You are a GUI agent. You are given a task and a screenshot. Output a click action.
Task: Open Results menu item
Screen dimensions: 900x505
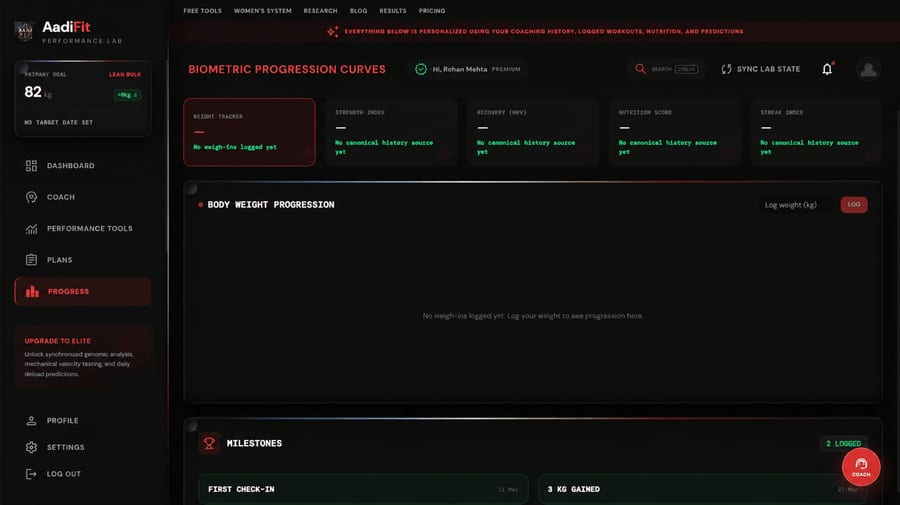[x=393, y=11]
